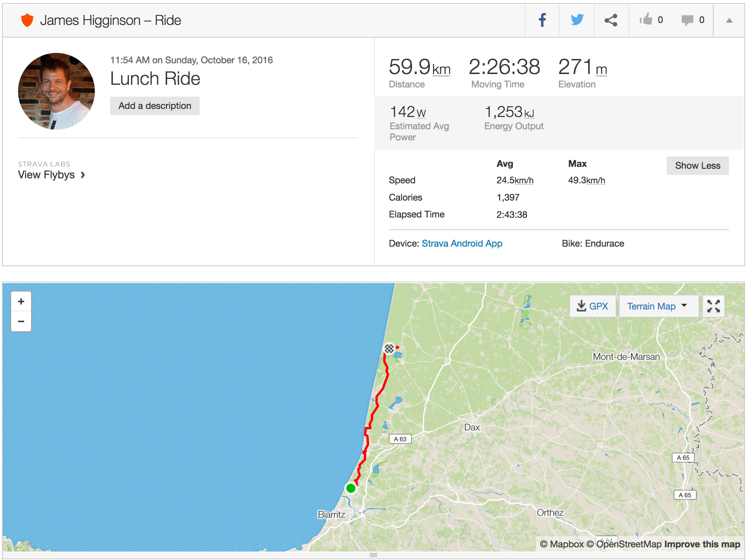This screenshot has height=560, width=747.
Task: Grab the map resize handle at the bottom
Action: 373,555
